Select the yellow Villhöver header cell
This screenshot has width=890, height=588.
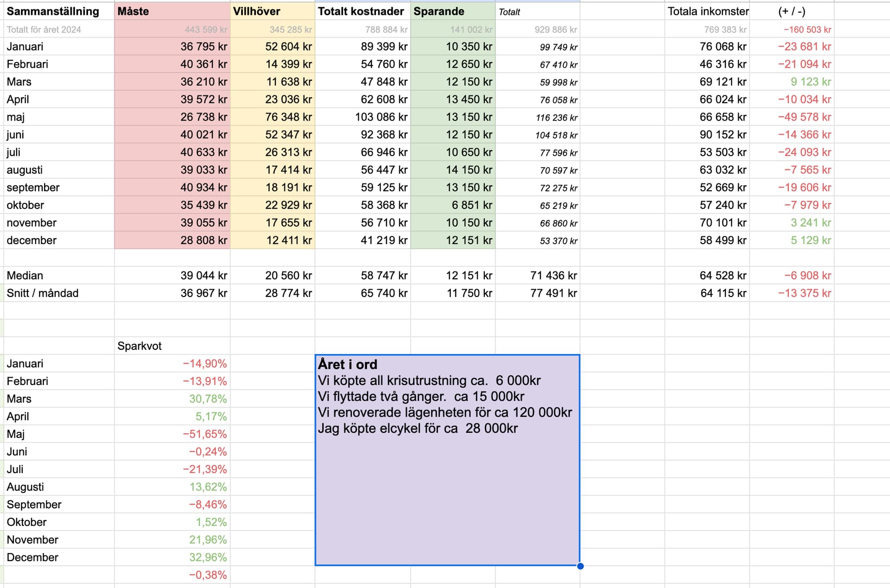[273, 12]
